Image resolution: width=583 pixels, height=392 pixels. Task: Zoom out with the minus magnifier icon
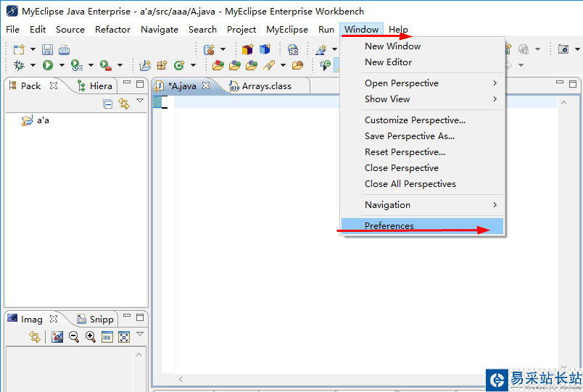(74, 337)
